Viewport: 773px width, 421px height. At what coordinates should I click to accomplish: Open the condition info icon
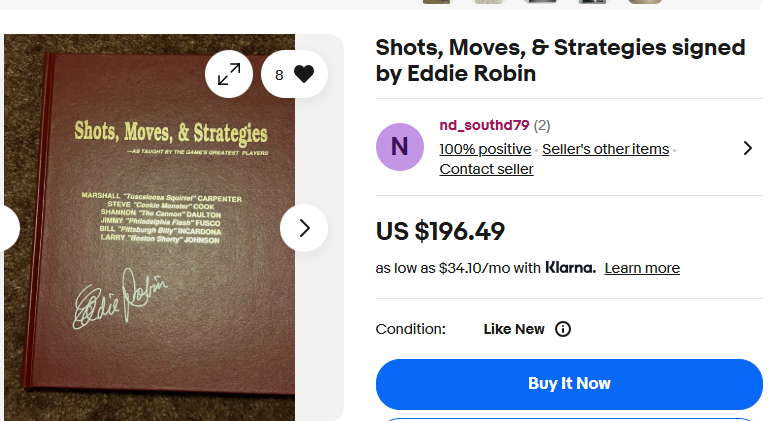(x=563, y=329)
